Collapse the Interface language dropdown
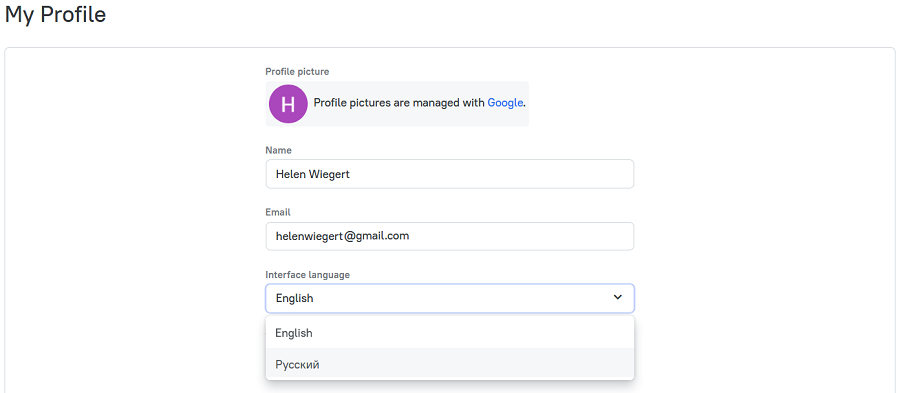Screen dimensions: 900x393 [449, 298]
